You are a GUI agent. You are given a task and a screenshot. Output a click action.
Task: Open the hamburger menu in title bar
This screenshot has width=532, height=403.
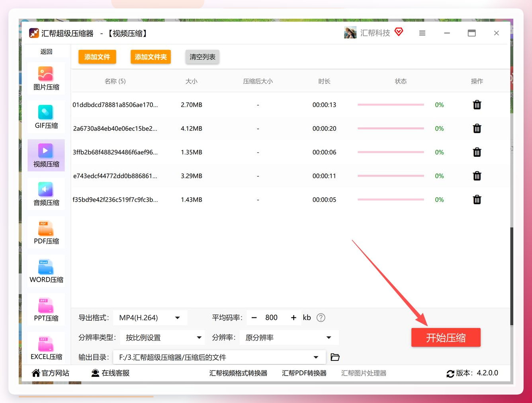[422, 33]
